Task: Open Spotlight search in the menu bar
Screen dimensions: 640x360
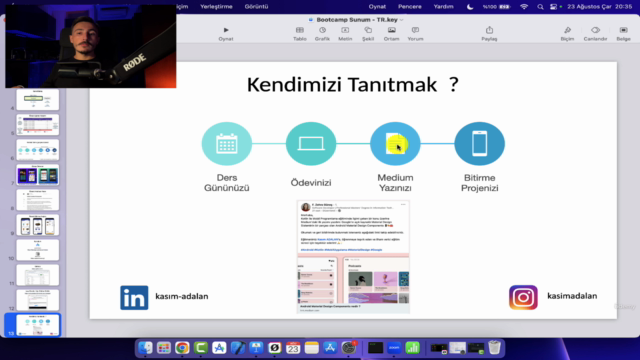Action: (x=540, y=7)
